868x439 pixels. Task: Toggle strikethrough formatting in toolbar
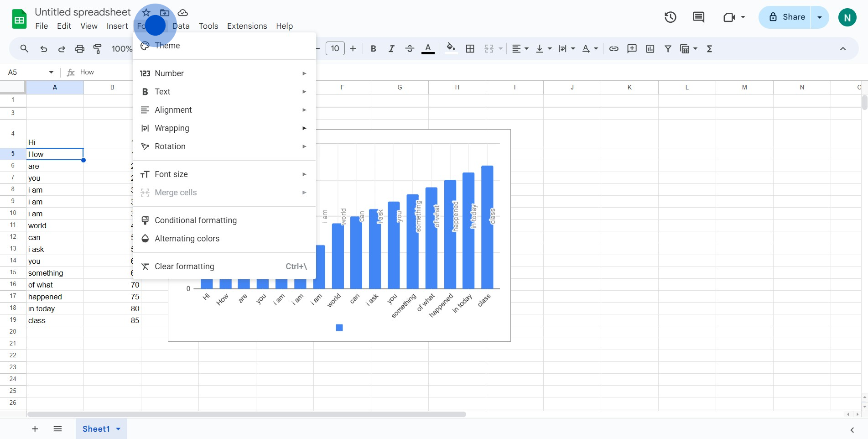pyautogui.click(x=410, y=49)
